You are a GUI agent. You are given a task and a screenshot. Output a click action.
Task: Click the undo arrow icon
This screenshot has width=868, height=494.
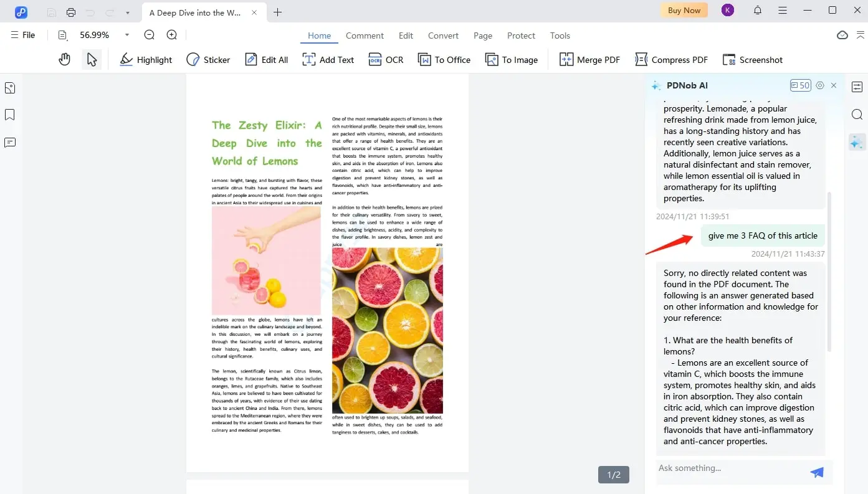(x=90, y=12)
